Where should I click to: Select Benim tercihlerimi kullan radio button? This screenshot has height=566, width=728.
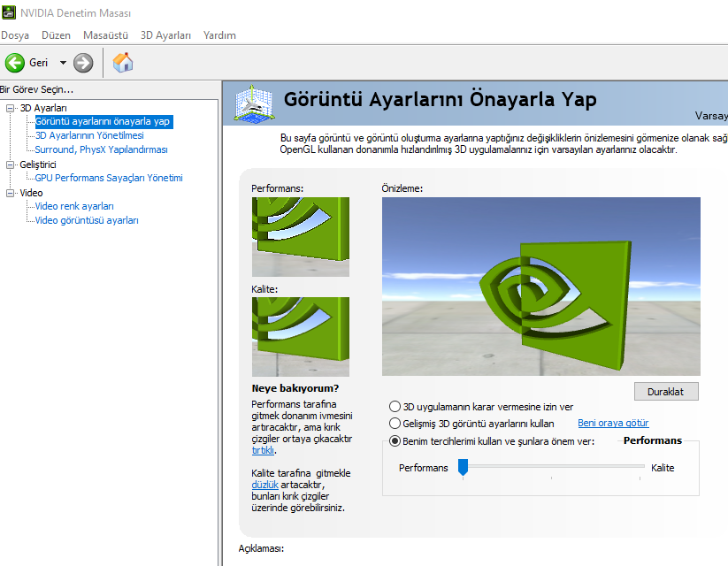click(x=395, y=441)
